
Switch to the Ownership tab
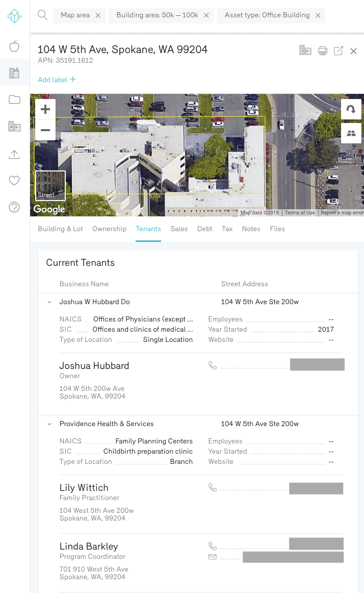(x=109, y=229)
